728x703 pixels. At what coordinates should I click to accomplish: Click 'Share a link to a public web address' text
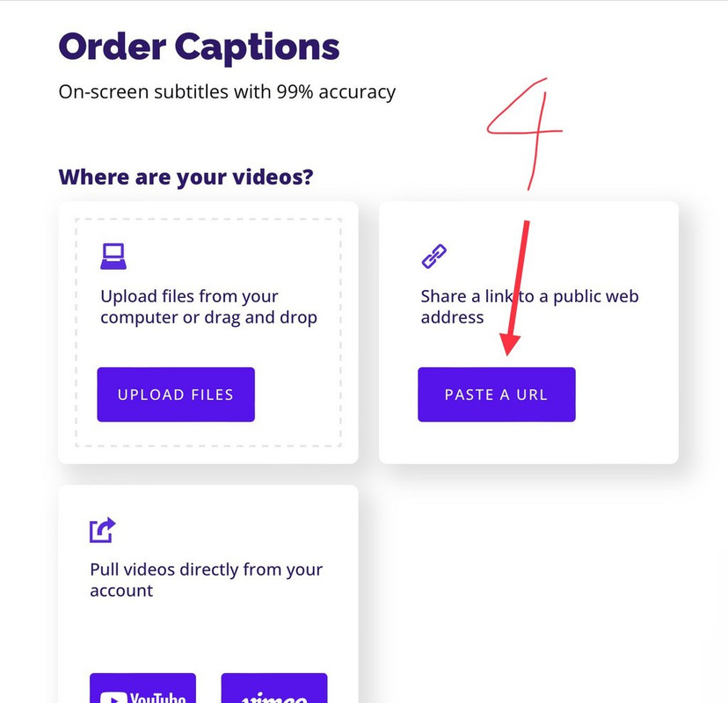pyautogui.click(x=530, y=307)
